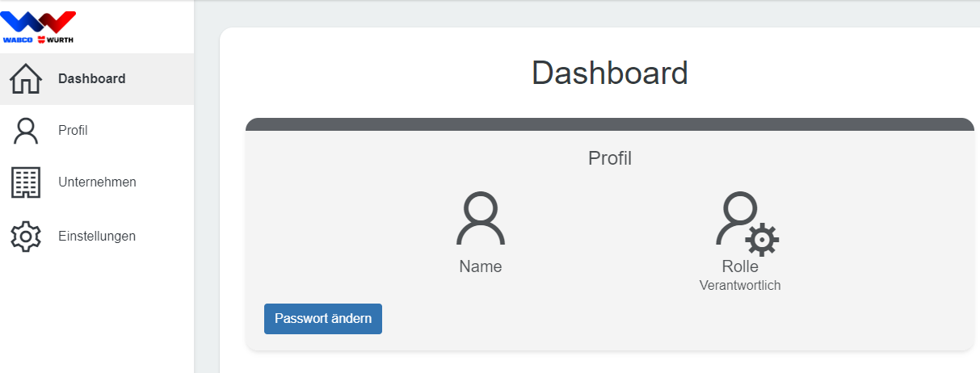Click the user-with-gear icon above Rolle

click(747, 224)
